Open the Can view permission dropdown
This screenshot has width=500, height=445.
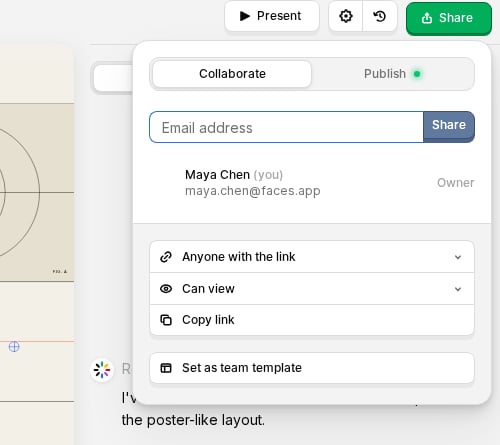click(312, 289)
